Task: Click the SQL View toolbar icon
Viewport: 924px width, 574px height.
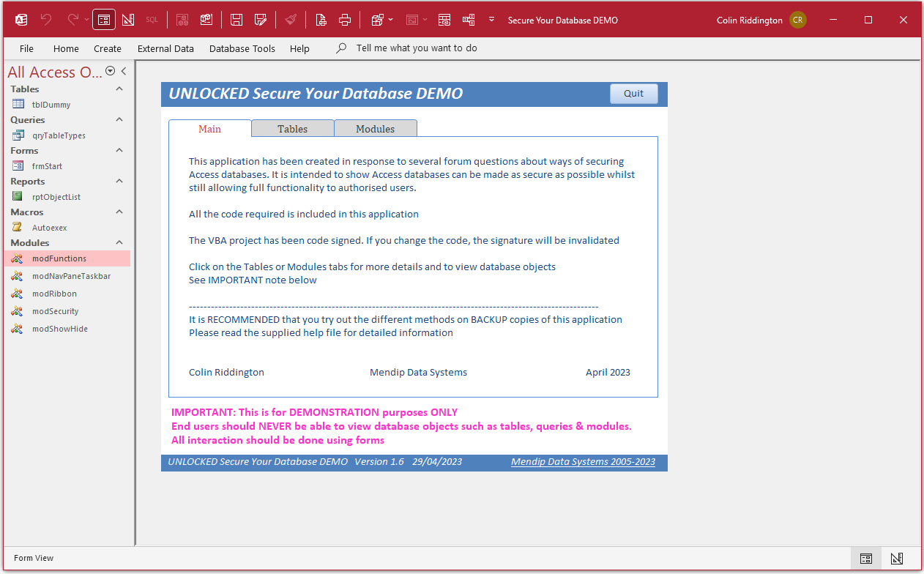Action: [x=152, y=20]
